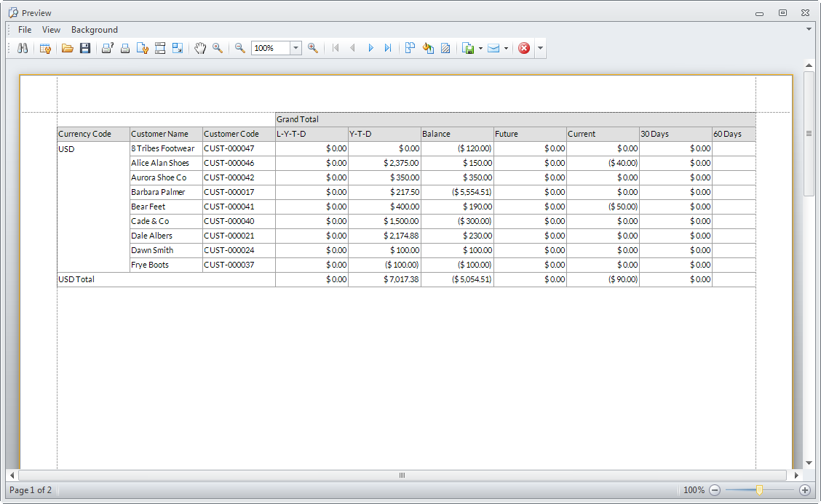The height and width of the screenshot is (504, 821).
Task: Click the Magnifier tool icon
Action: click(x=218, y=48)
